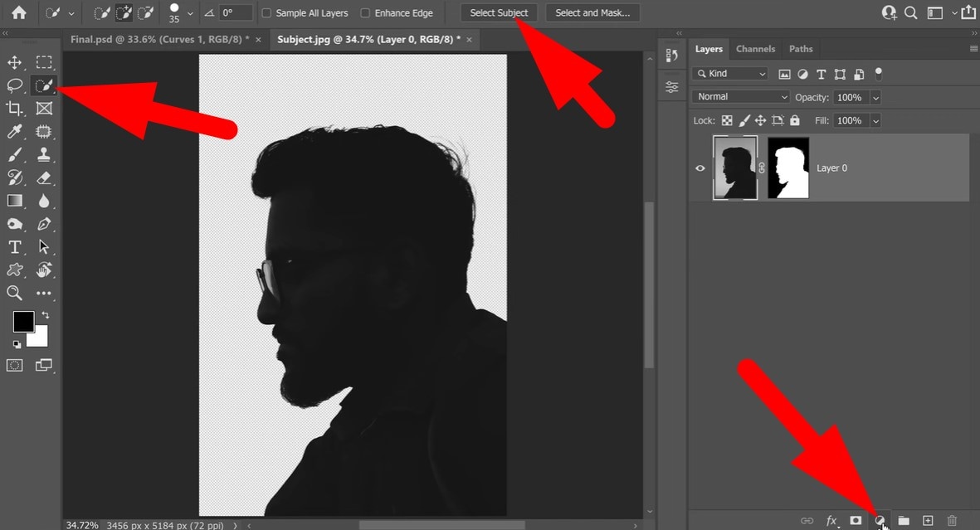Switch to the Channels tab
Image resolution: width=980 pixels, height=530 pixels.
755,49
